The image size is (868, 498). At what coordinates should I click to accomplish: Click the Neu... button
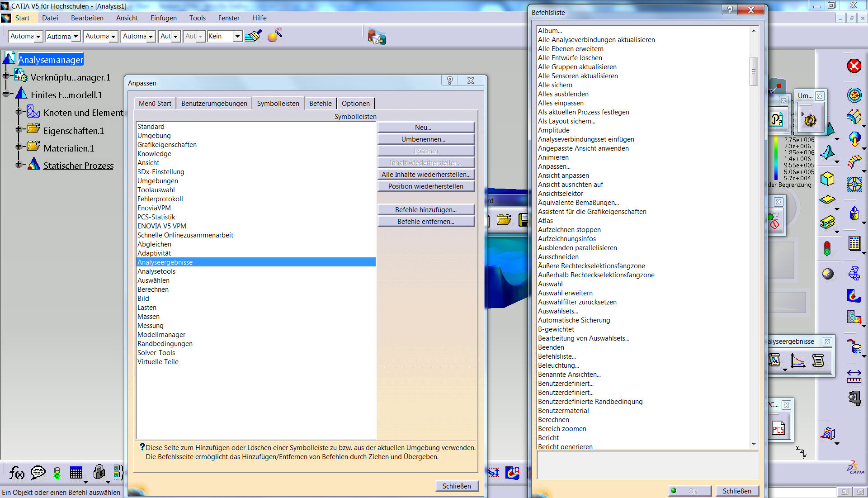(x=426, y=128)
